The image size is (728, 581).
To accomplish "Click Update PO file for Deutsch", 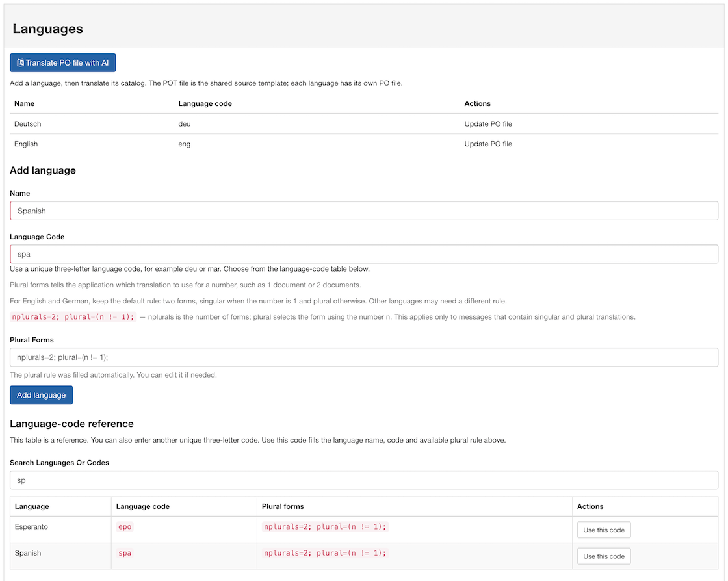I will [x=488, y=124].
